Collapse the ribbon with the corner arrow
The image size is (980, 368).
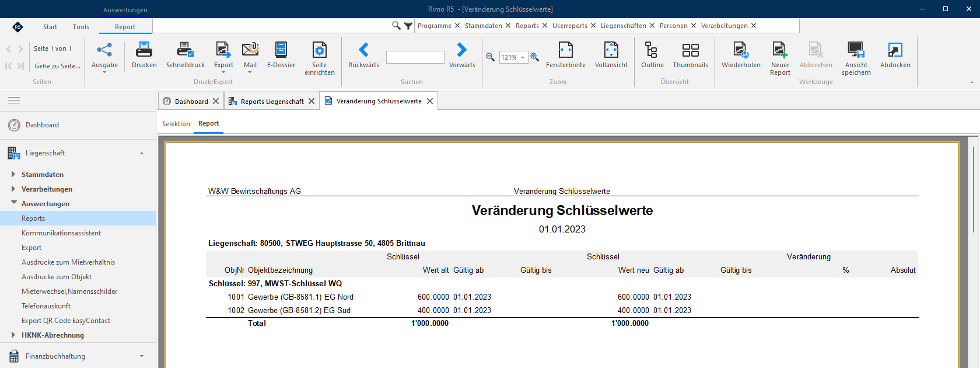972,82
